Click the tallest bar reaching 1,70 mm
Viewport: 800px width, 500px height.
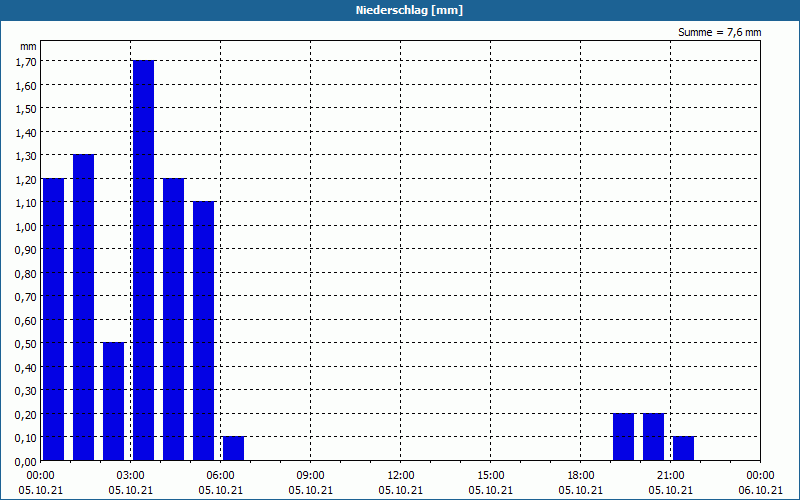pos(143,260)
